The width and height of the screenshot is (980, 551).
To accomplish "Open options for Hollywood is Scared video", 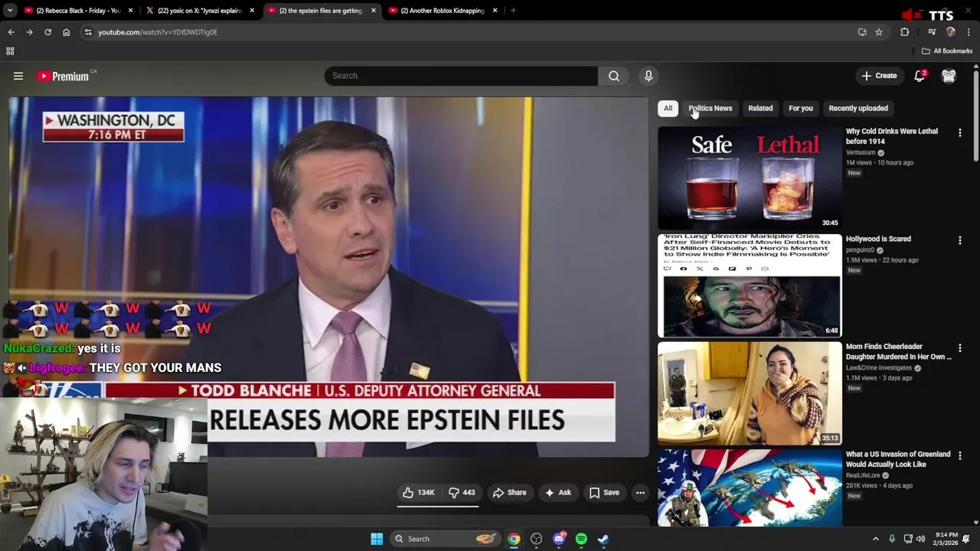I will pos(959,240).
